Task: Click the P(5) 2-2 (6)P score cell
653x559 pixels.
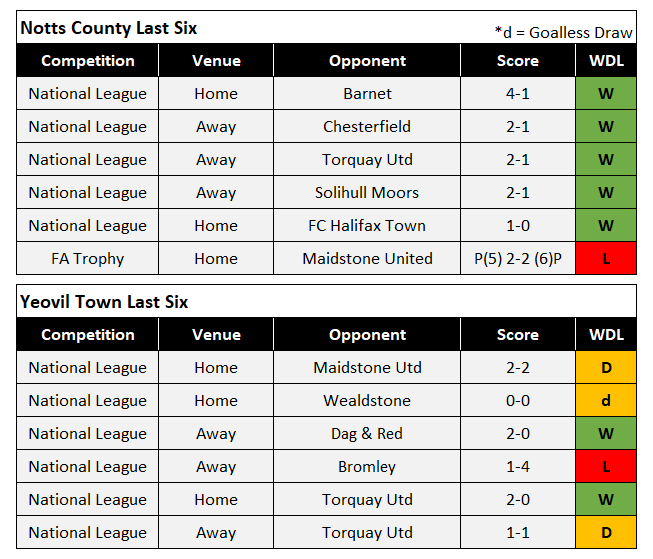Action: [517, 259]
